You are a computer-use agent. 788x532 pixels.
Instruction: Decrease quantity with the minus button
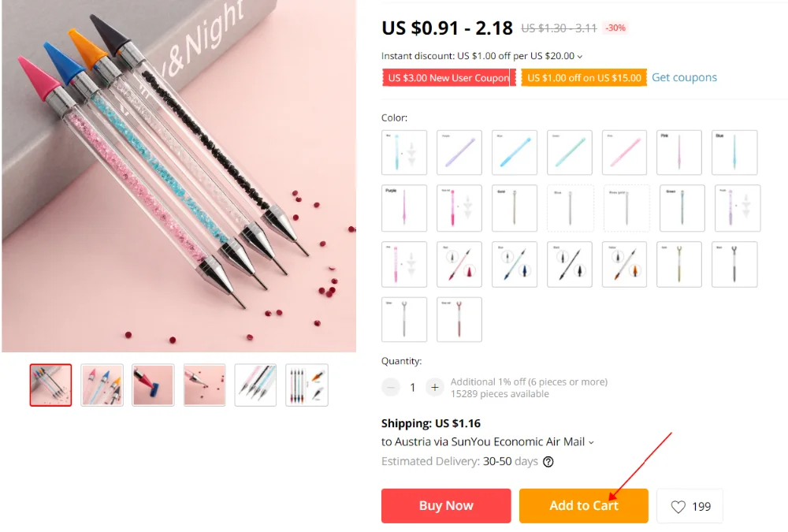pos(391,387)
